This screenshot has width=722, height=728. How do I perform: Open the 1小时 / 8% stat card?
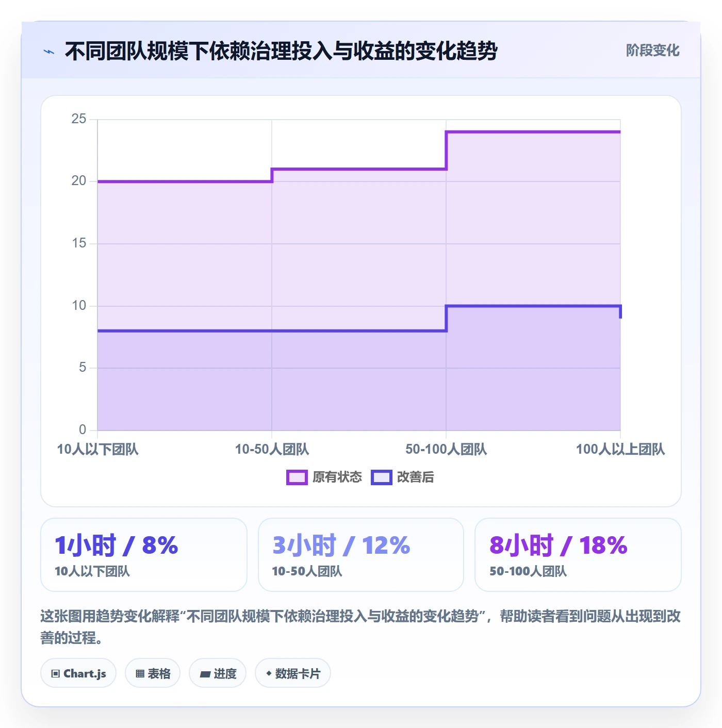144,555
